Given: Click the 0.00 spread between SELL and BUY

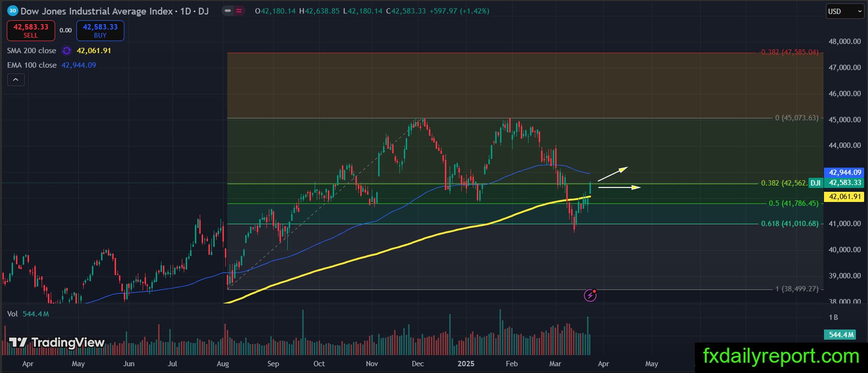Looking at the screenshot, I should click(66, 30).
